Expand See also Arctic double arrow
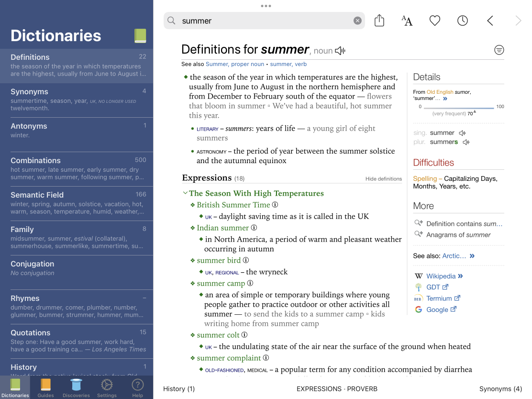The width and height of the screenshot is (532, 399). point(472,256)
